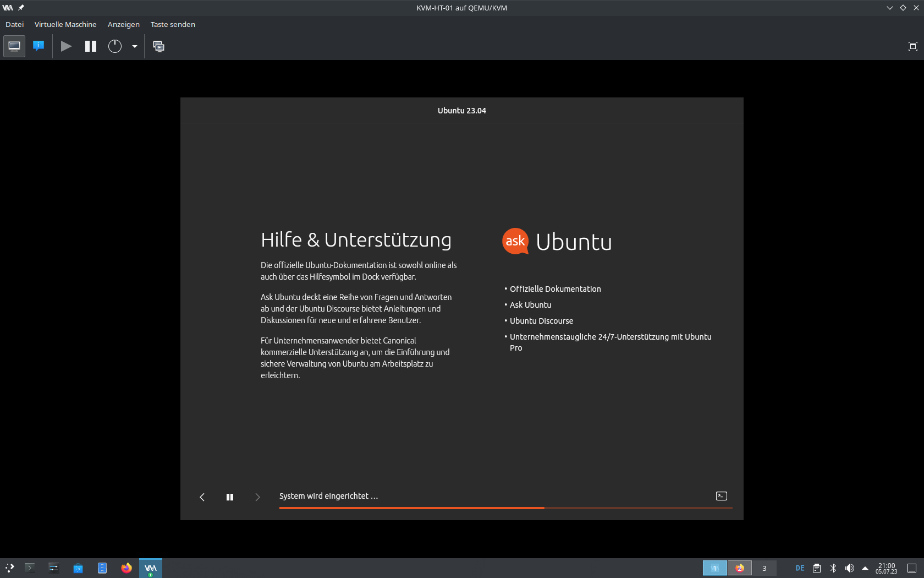The image size is (924, 578).
Task: Pause the virtual machine from toolbar
Action: pyautogui.click(x=91, y=46)
